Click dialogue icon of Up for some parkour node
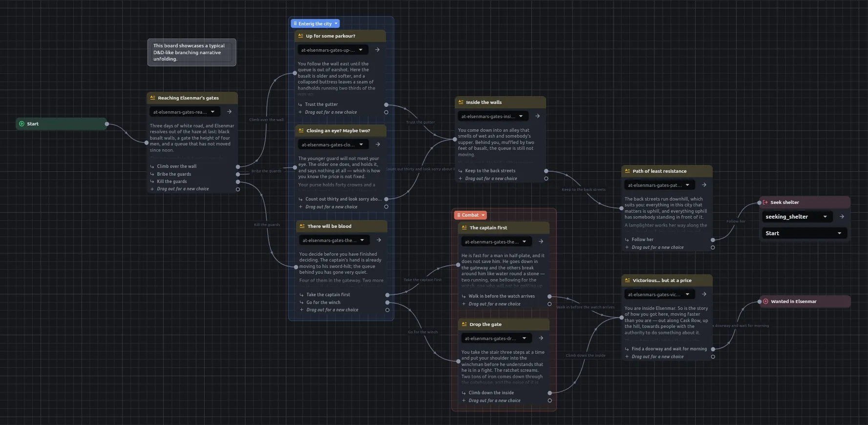This screenshot has width=868, height=425. [301, 36]
